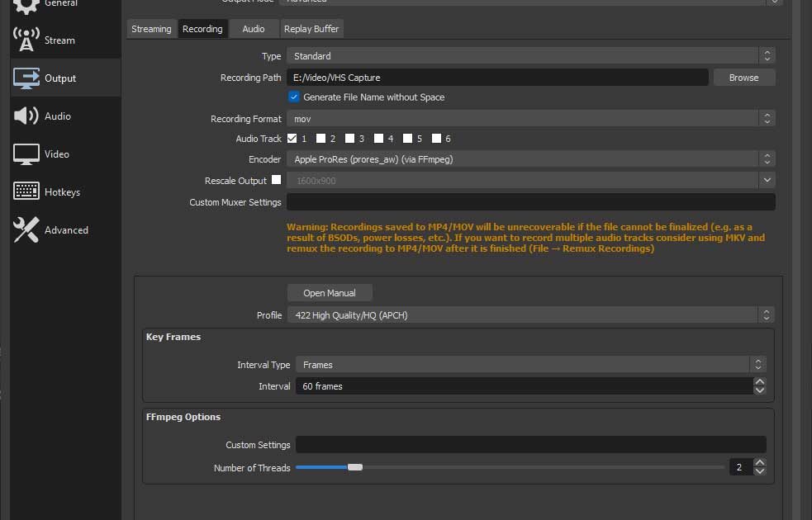Open Video settings monitor icon
This screenshot has height=520, width=812.
(26, 154)
